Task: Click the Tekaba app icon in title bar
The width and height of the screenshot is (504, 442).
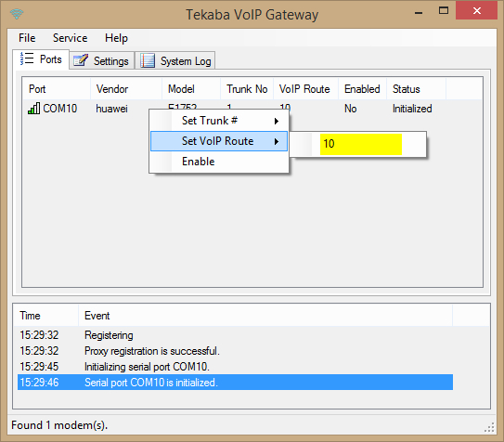Action: tap(17, 14)
